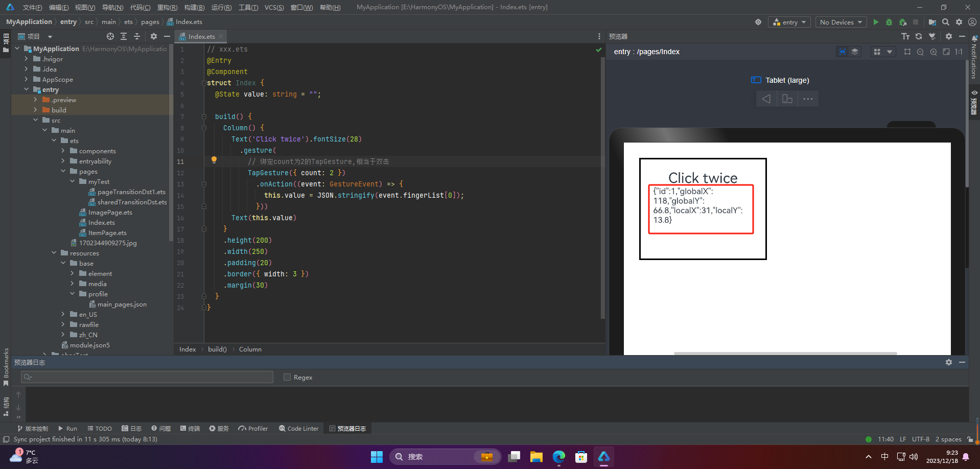Open IDE settings gear in the main toolbar
The width and height of the screenshot is (980, 469).
tap(959, 22)
